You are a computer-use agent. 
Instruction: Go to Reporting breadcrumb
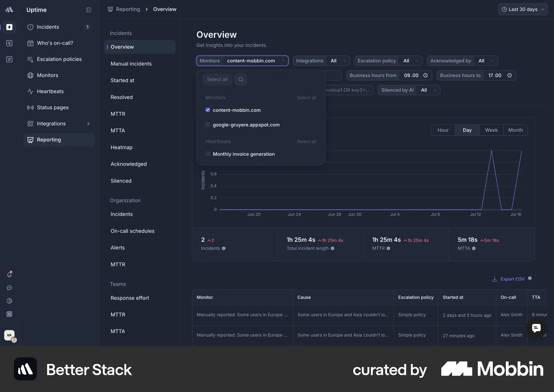(x=128, y=9)
